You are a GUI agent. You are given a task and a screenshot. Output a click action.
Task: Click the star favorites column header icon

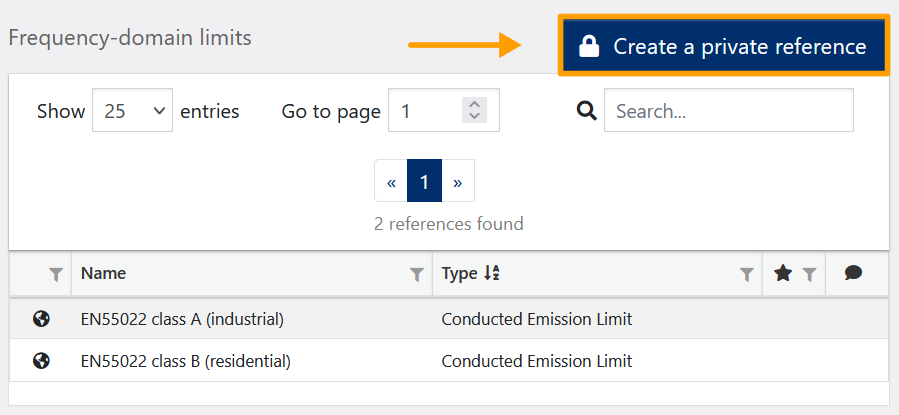pos(783,273)
